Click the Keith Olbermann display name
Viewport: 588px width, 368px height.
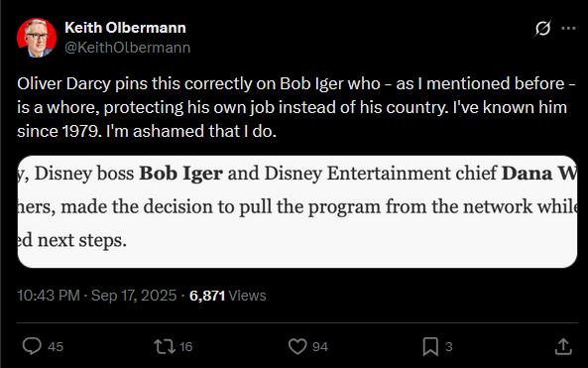125,28
